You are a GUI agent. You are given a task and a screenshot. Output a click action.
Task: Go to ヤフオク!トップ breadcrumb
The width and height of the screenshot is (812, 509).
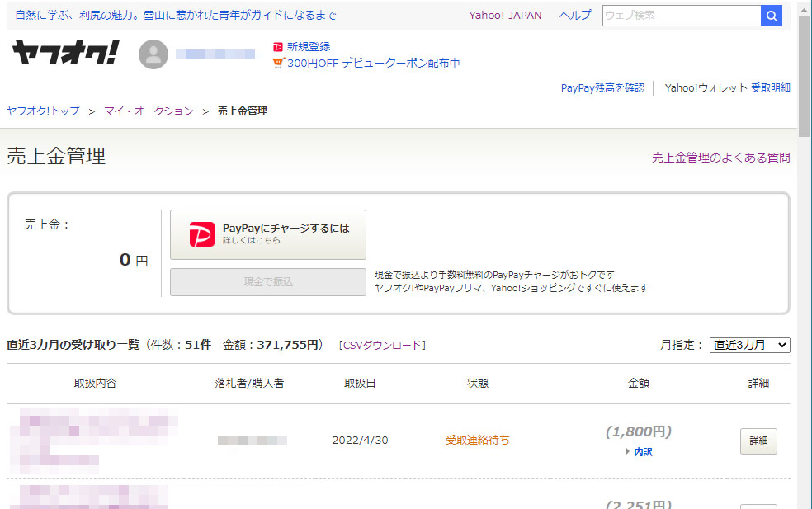pyautogui.click(x=43, y=111)
